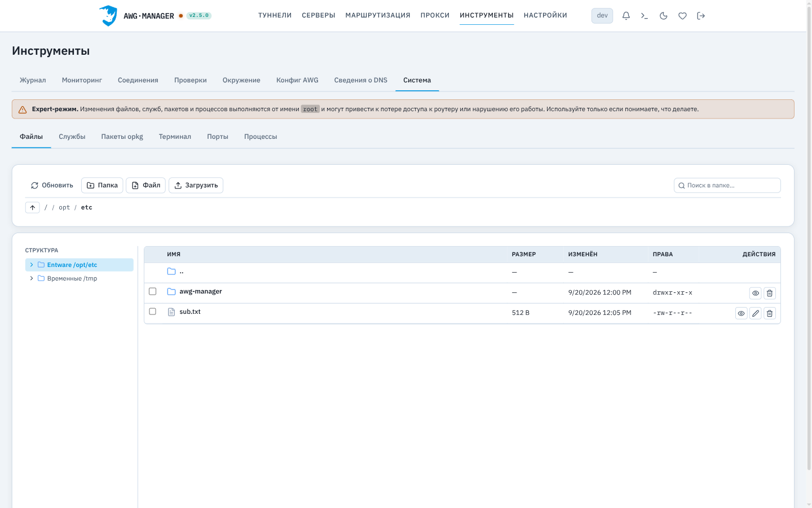Open the Процессы tab
The height and width of the screenshot is (508, 812).
click(261, 137)
